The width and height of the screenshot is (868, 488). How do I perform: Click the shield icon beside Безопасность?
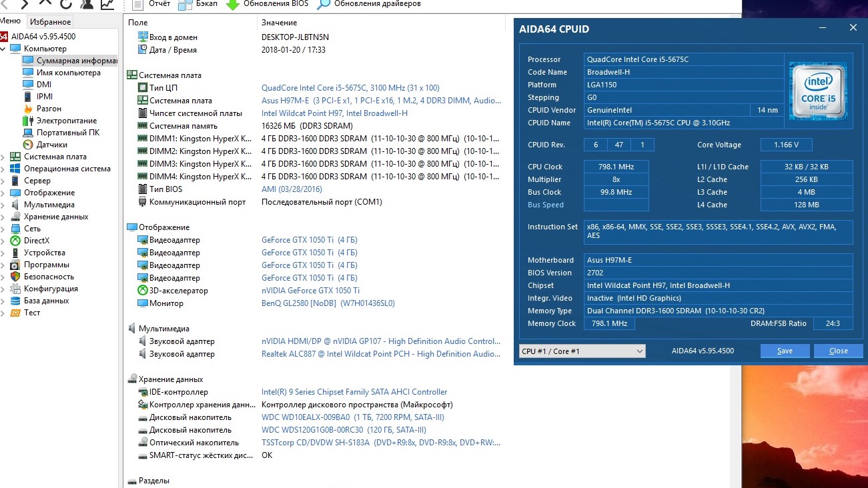coord(15,277)
